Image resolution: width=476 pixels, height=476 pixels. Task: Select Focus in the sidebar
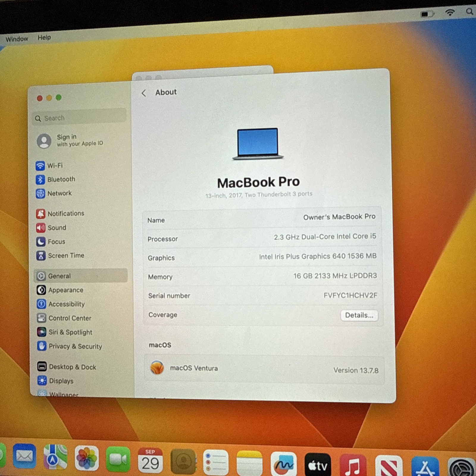pos(51,242)
